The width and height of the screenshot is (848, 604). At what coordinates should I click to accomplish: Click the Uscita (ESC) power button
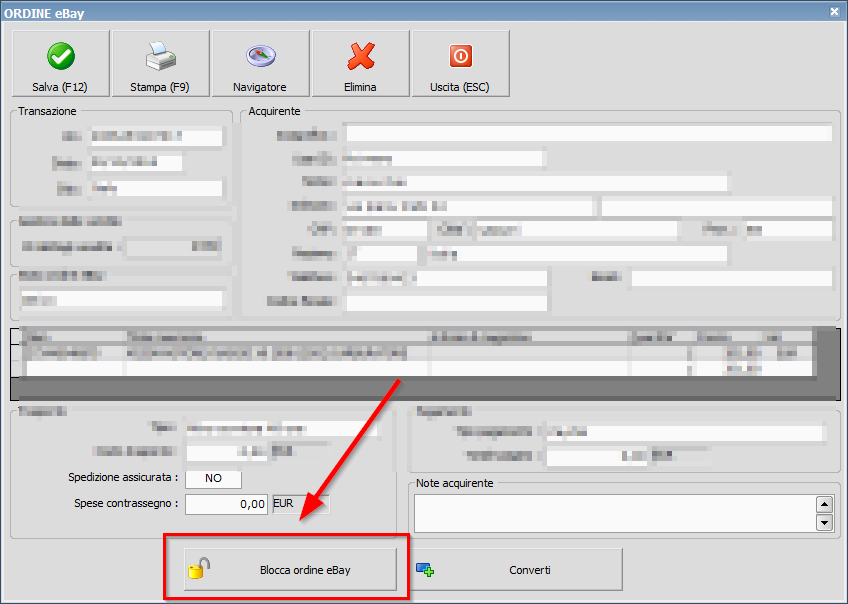tap(460, 64)
